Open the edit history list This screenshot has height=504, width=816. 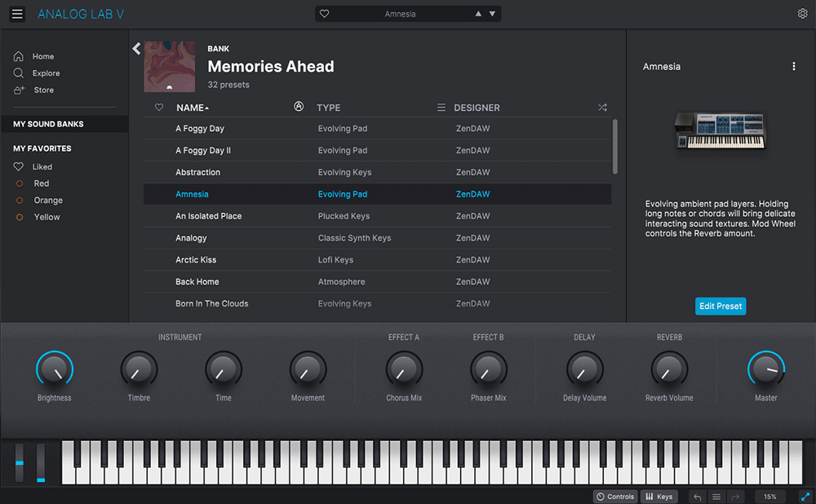point(716,497)
